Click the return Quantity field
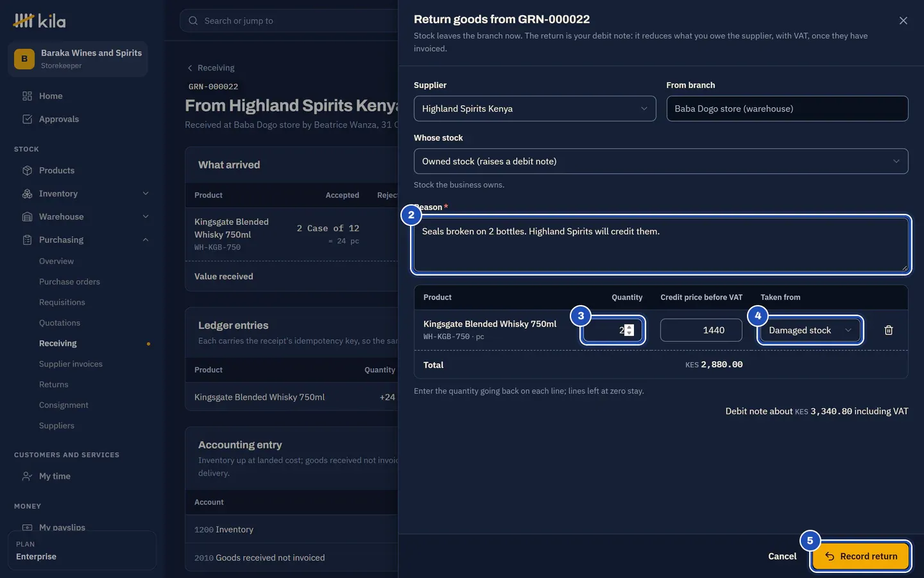924x578 pixels. [613, 330]
